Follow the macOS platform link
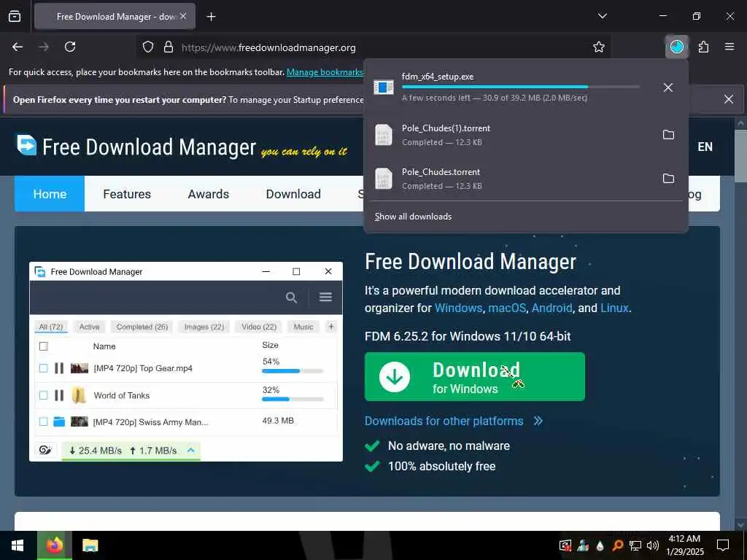Image resolution: width=747 pixels, height=560 pixels. (507, 308)
